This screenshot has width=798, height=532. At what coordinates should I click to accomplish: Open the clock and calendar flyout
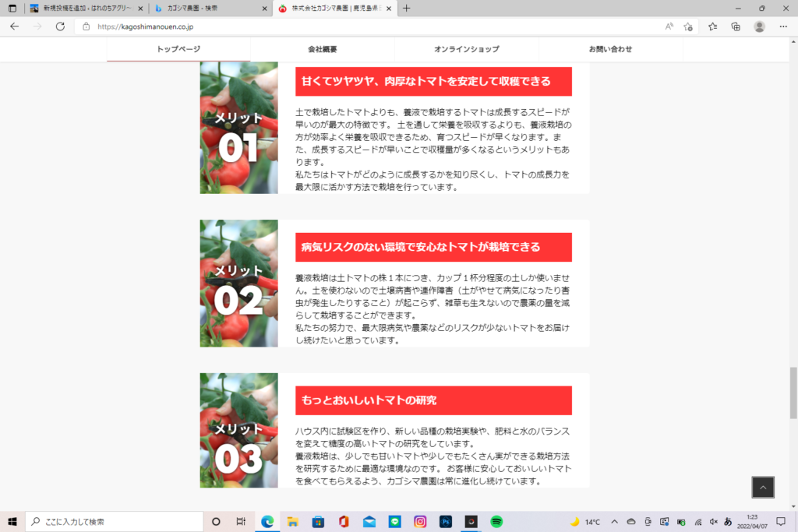(x=752, y=522)
